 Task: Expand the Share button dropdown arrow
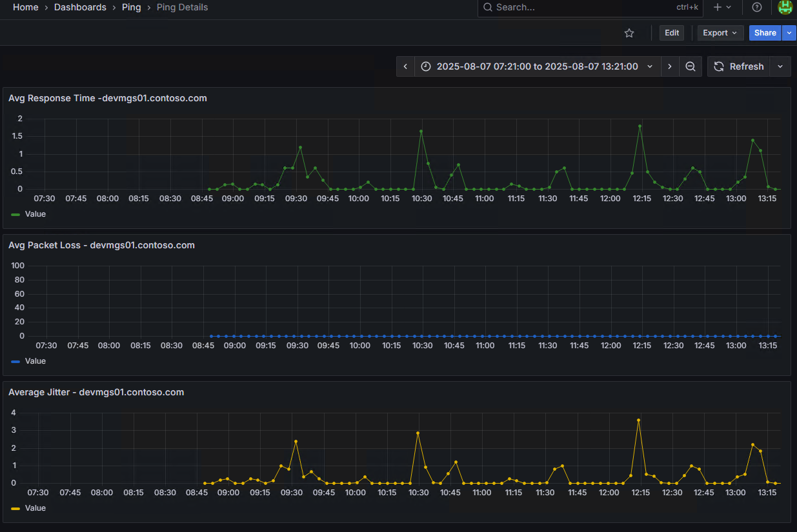pyautogui.click(x=789, y=33)
